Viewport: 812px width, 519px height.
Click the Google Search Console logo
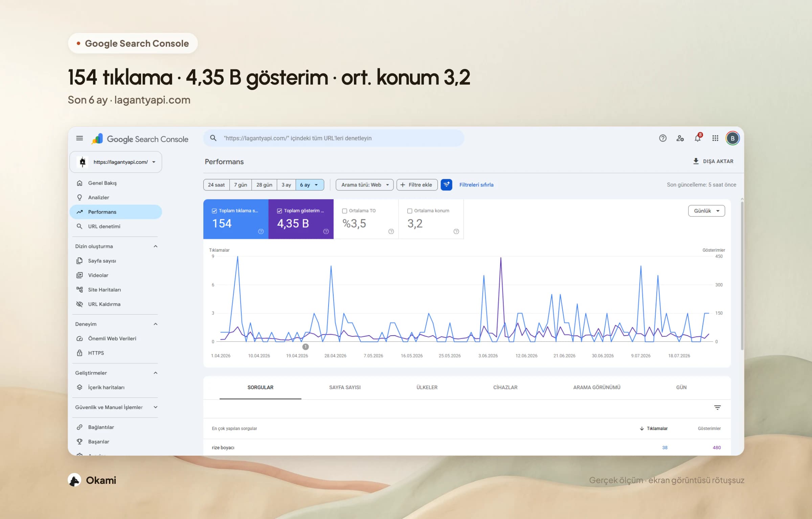click(x=140, y=139)
